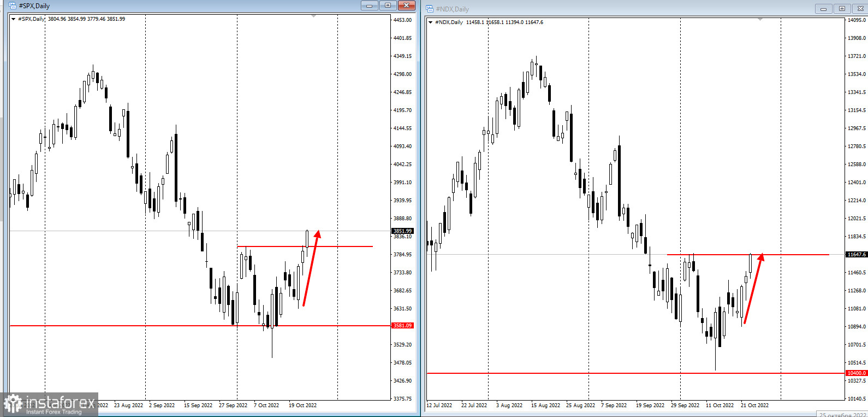Viewport: 868px width, 417px height.
Task: Click the 7 Sep 2022 date on NDX axis
Action: pos(614,406)
